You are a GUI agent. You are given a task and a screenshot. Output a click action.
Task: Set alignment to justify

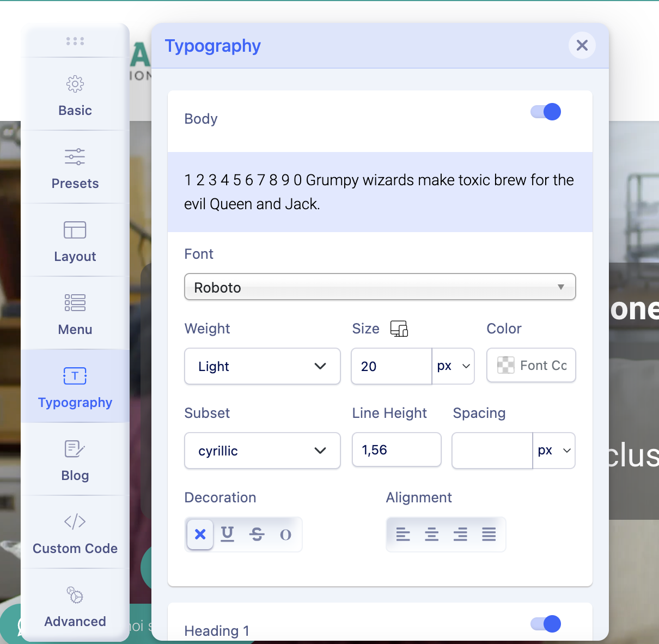[489, 534]
